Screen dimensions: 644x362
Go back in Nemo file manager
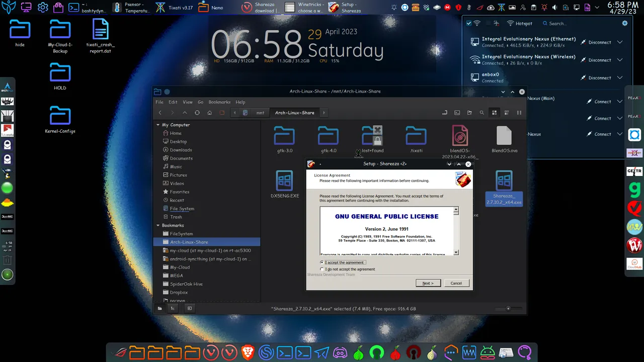tap(160, 113)
